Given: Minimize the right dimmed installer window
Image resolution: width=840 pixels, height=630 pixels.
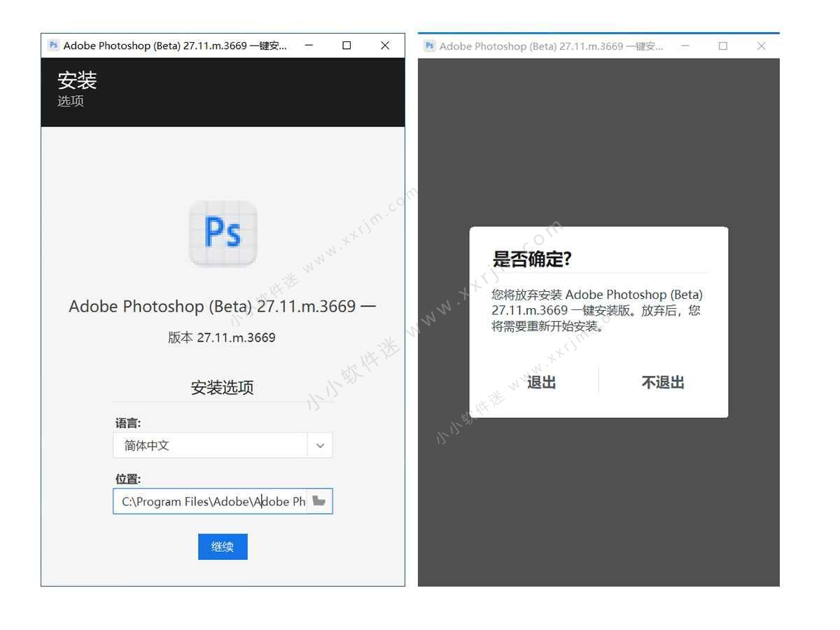Looking at the screenshot, I should (x=685, y=46).
